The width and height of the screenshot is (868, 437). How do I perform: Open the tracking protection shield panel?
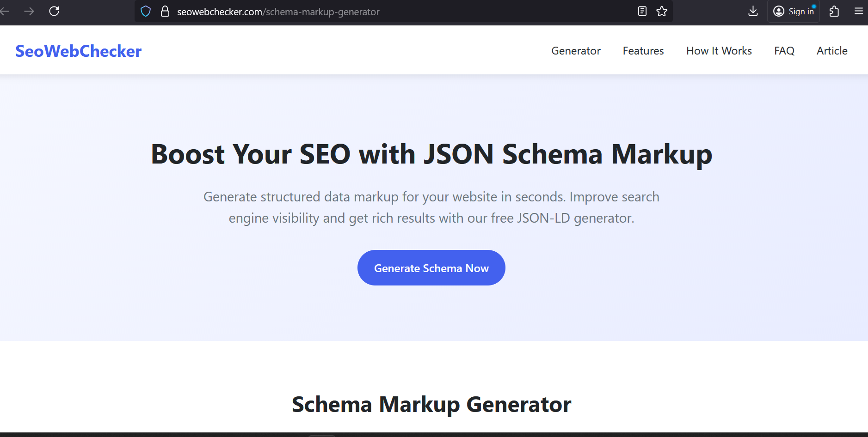[x=146, y=12]
